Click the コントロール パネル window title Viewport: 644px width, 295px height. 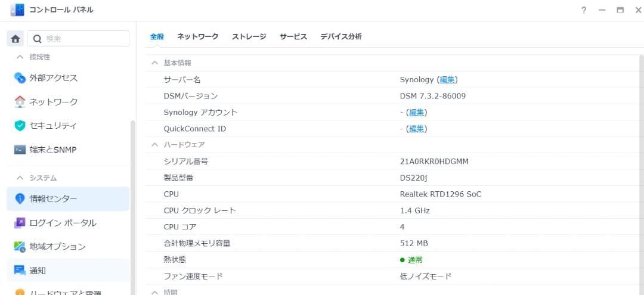(x=61, y=10)
